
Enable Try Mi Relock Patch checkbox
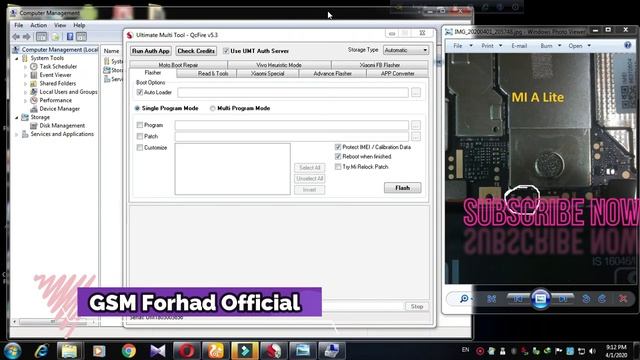(338, 167)
